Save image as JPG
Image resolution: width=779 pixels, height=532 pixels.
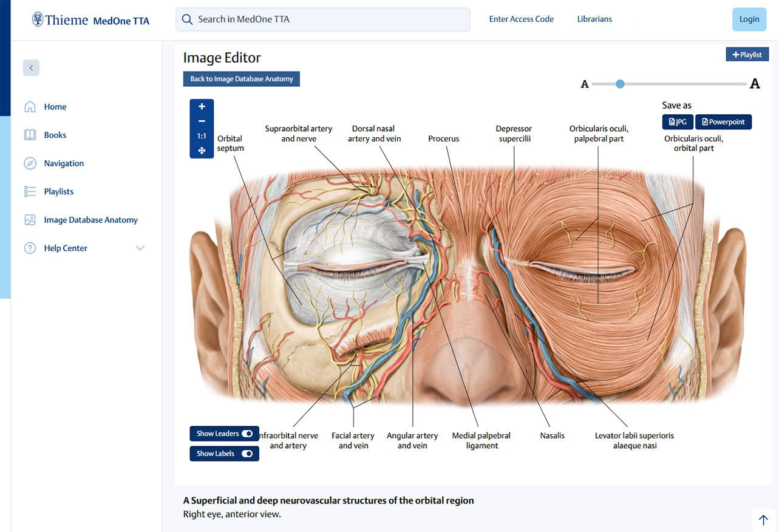coord(677,122)
